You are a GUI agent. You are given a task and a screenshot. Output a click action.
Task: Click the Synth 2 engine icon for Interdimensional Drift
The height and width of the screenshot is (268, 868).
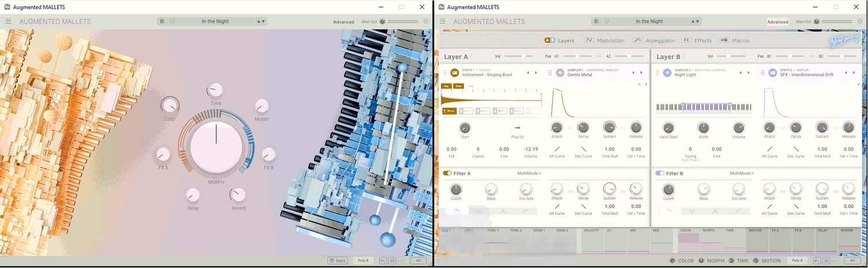(x=773, y=72)
